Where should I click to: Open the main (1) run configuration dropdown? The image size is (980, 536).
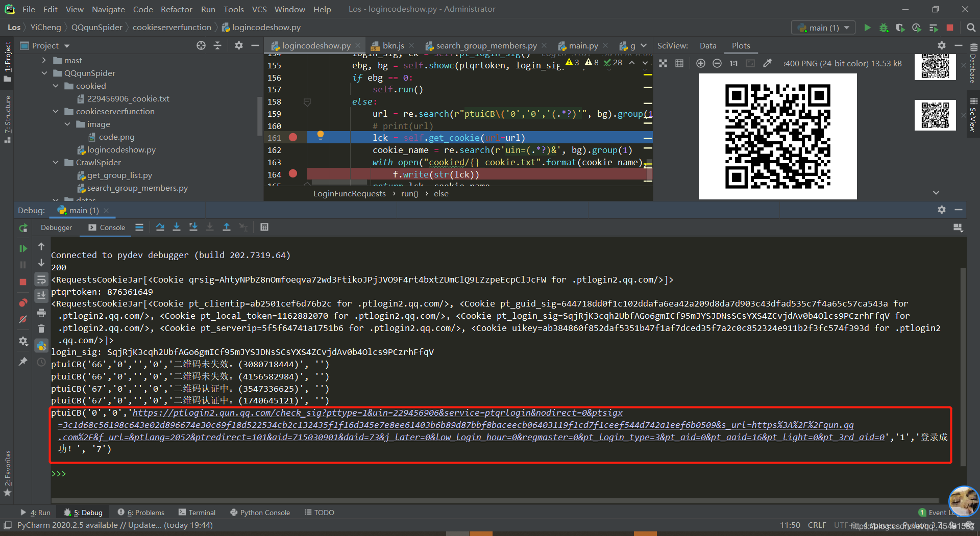click(x=824, y=28)
